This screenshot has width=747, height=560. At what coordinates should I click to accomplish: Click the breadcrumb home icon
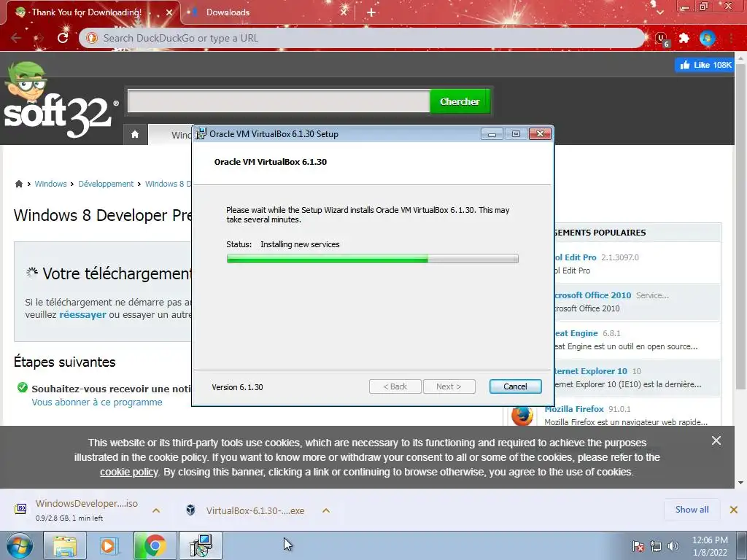pyautogui.click(x=18, y=184)
